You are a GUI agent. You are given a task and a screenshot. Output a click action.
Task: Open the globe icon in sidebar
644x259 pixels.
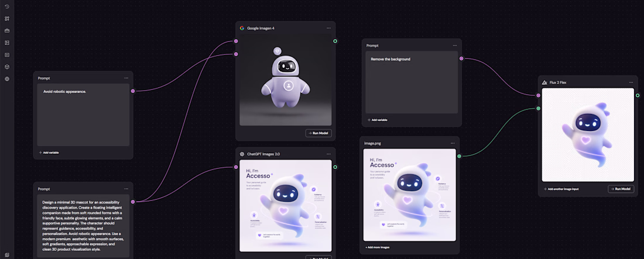click(x=7, y=79)
